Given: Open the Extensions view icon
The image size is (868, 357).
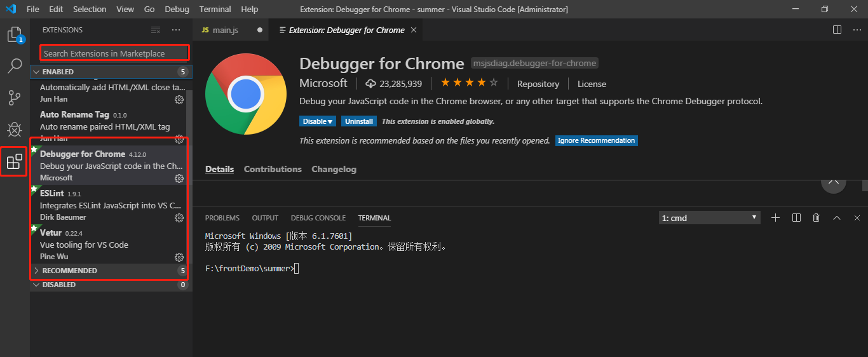Looking at the screenshot, I should pyautogui.click(x=14, y=161).
